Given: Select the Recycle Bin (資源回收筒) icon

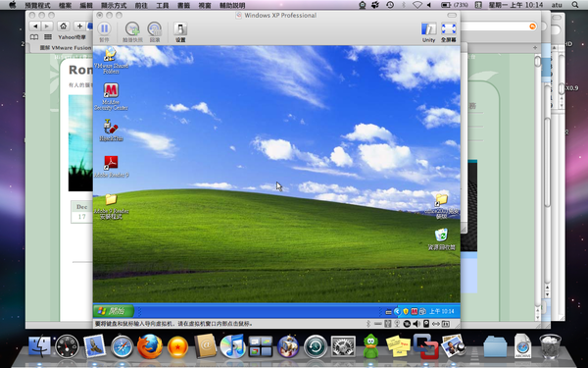Looking at the screenshot, I should pos(441,239).
